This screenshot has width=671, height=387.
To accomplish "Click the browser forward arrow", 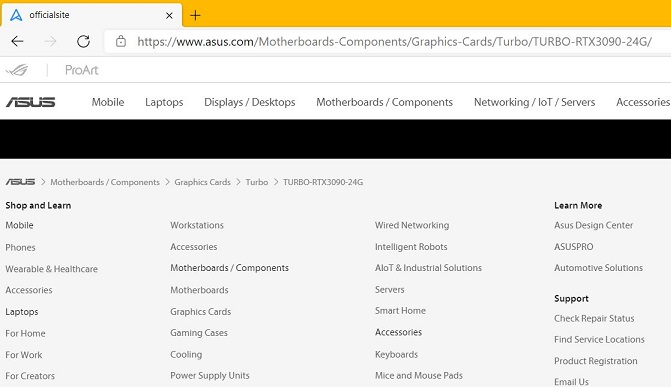I will (50, 42).
